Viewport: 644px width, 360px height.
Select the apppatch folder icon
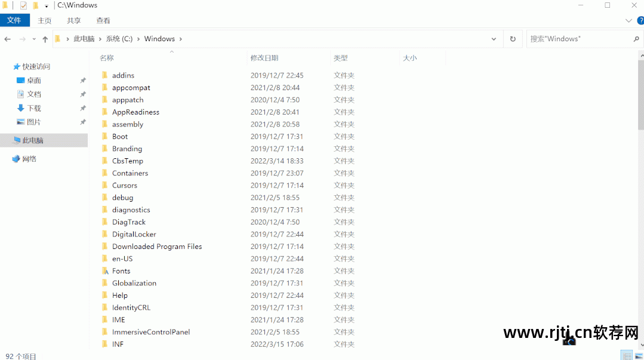(x=104, y=100)
